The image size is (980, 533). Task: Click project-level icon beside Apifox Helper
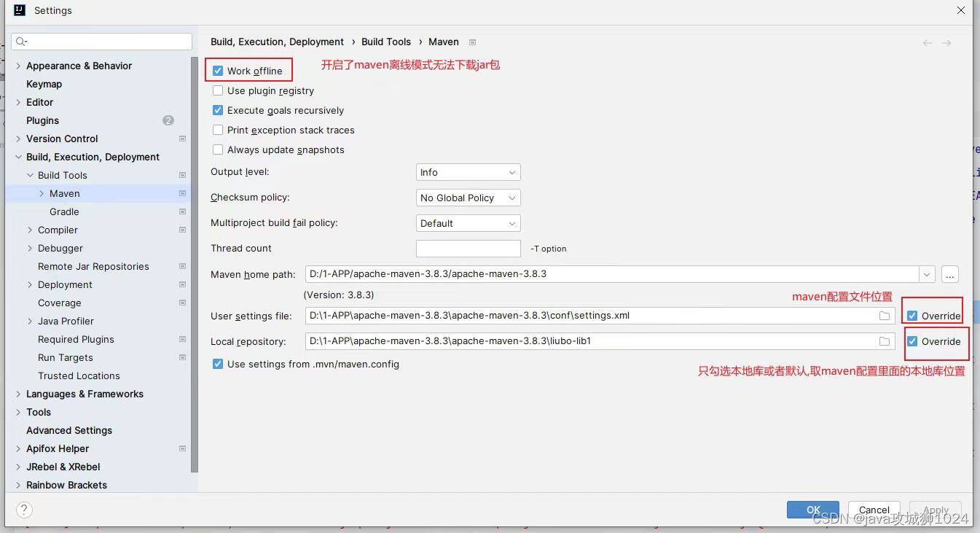coord(182,448)
